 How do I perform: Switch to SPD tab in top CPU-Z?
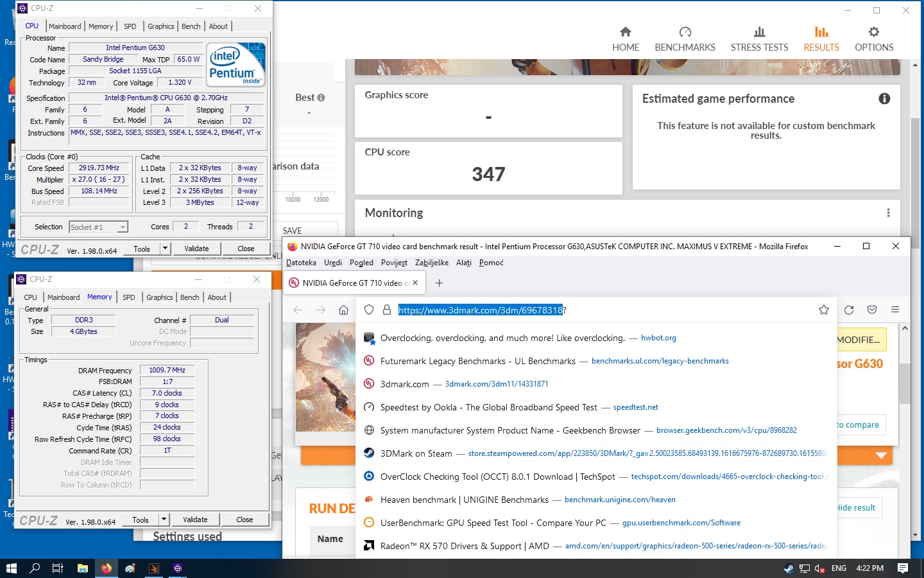(x=130, y=26)
